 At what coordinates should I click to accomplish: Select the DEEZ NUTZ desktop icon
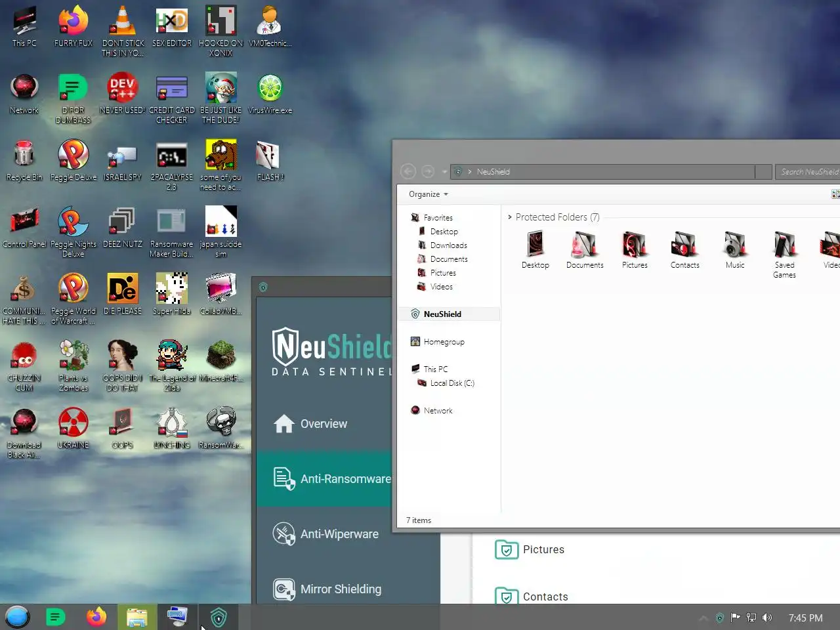click(x=123, y=228)
